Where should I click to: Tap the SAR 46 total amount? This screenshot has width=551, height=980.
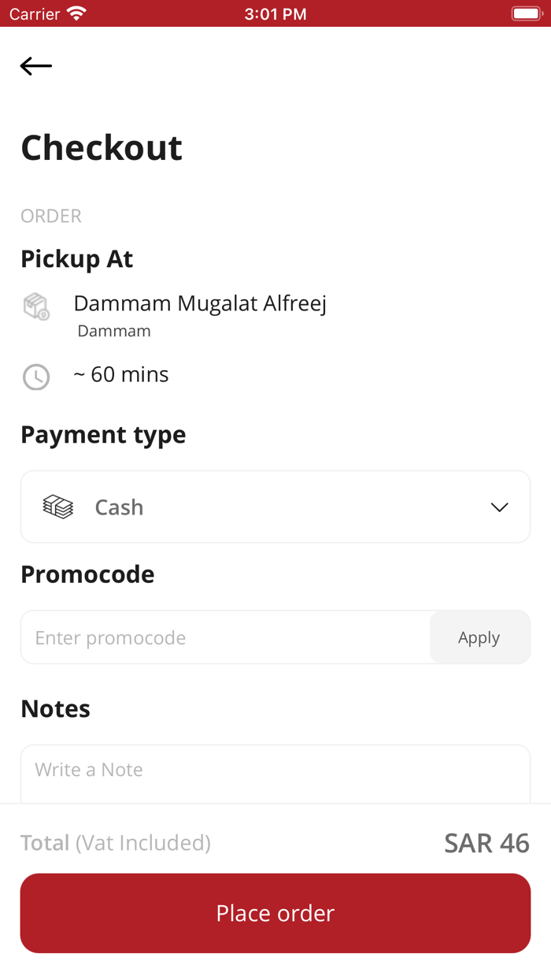pyautogui.click(x=486, y=843)
